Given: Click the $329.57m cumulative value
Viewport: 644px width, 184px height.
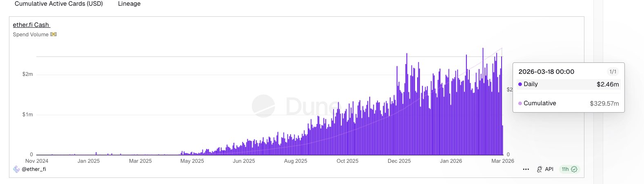Looking at the screenshot, I should [x=604, y=104].
